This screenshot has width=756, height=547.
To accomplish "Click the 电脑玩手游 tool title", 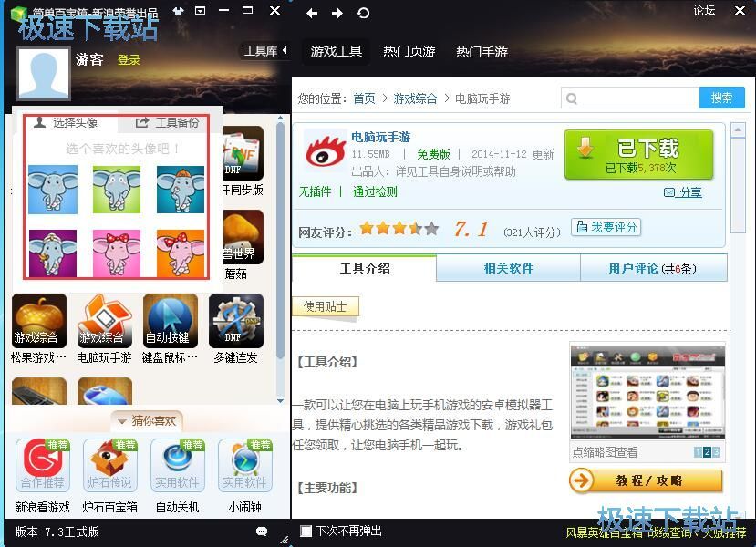I will pos(381,138).
